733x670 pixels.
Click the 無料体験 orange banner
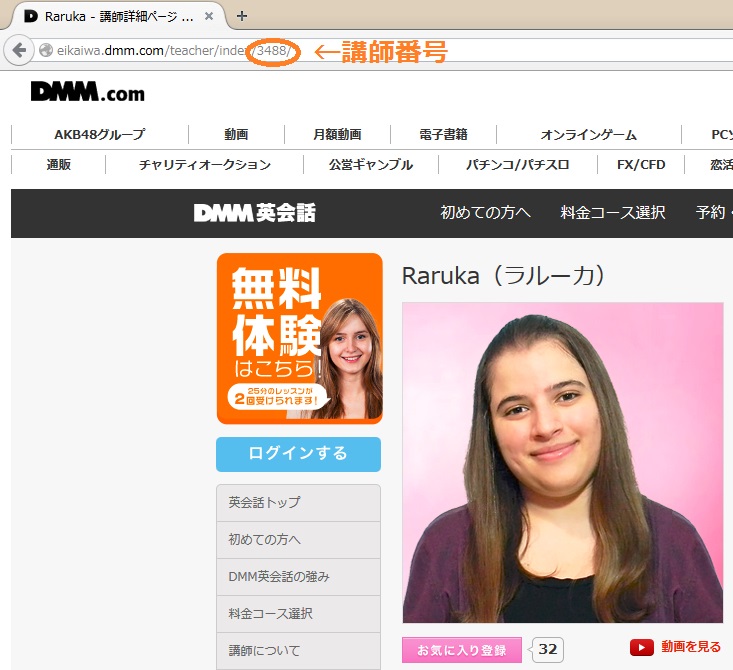[x=300, y=339]
